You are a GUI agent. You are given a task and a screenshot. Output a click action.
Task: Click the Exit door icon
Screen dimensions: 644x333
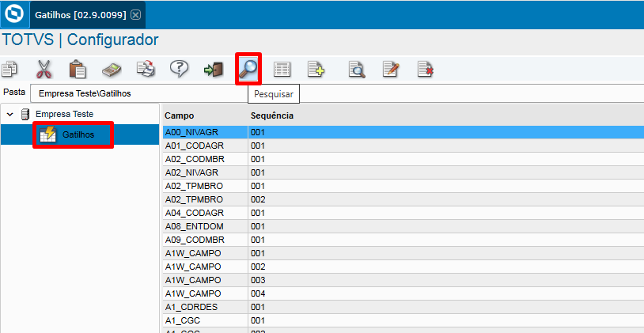pos(214,70)
